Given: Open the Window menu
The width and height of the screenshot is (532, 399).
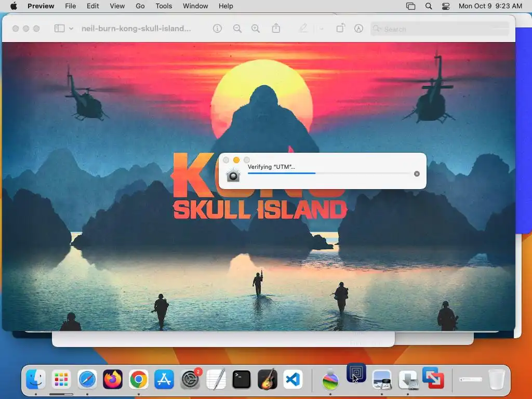Looking at the screenshot, I should click(195, 6).
